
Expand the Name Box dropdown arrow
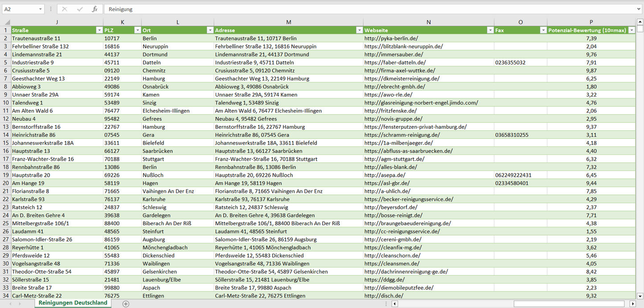point(40,9)
